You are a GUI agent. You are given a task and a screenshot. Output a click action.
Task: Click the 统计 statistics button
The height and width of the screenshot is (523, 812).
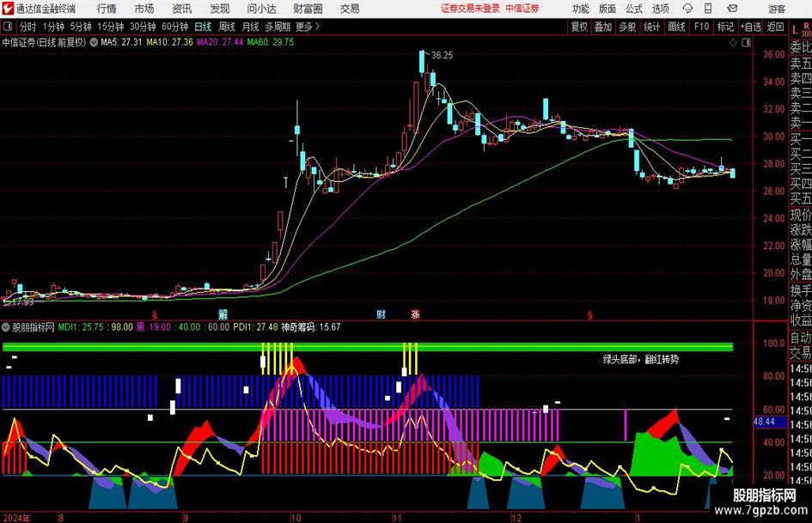[x=652, y=27]
